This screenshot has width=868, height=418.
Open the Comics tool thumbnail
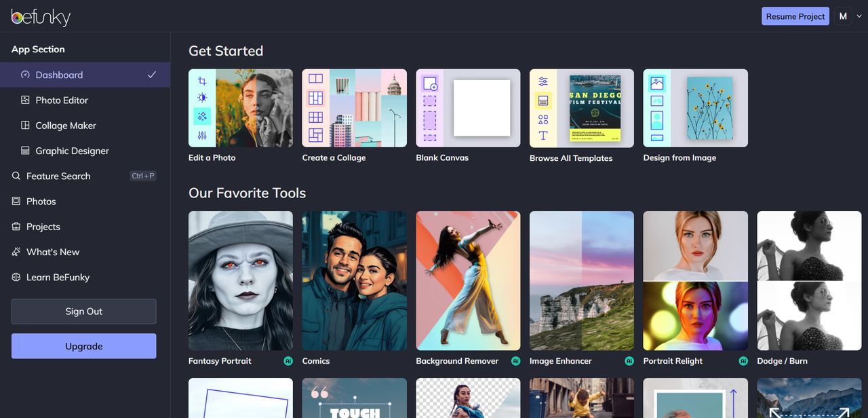(355, 281)
